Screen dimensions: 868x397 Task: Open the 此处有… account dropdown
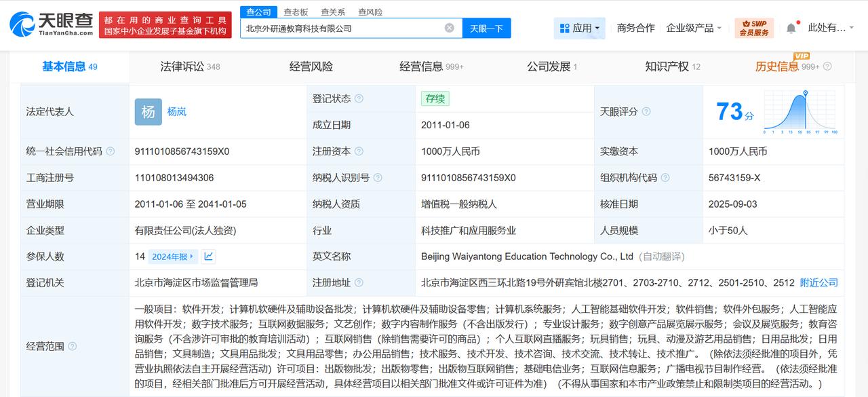coord(831,28)
